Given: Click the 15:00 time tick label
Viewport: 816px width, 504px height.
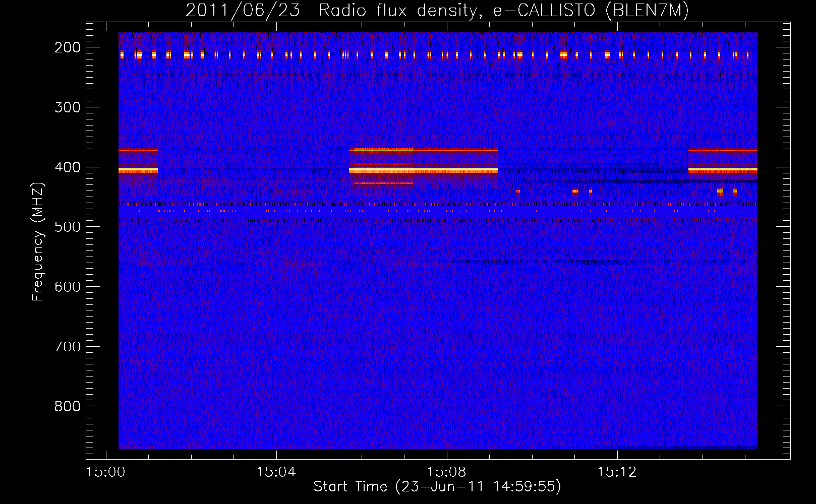Looking at the screenshot, I should pyautogui.click(x=105, y=472).
